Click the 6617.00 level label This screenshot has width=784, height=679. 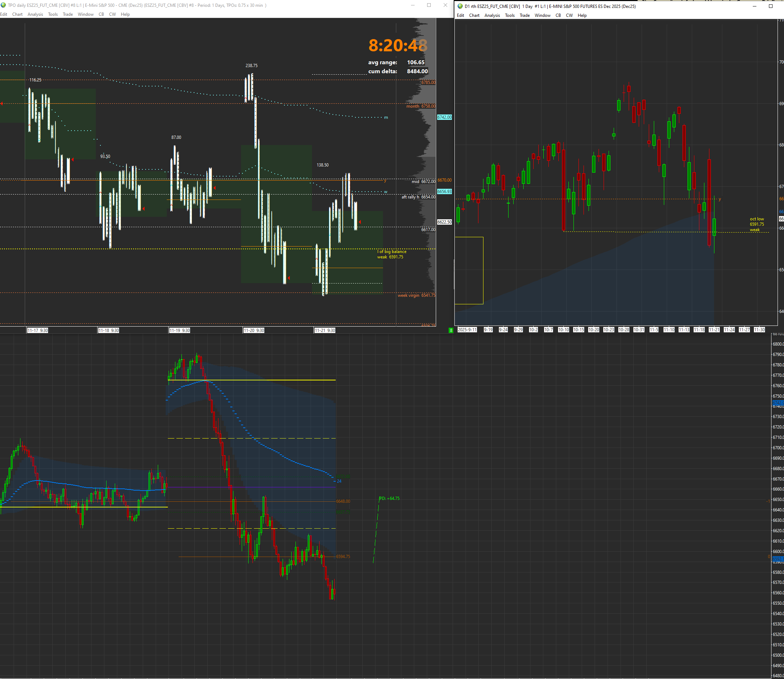tap(428, 230)
